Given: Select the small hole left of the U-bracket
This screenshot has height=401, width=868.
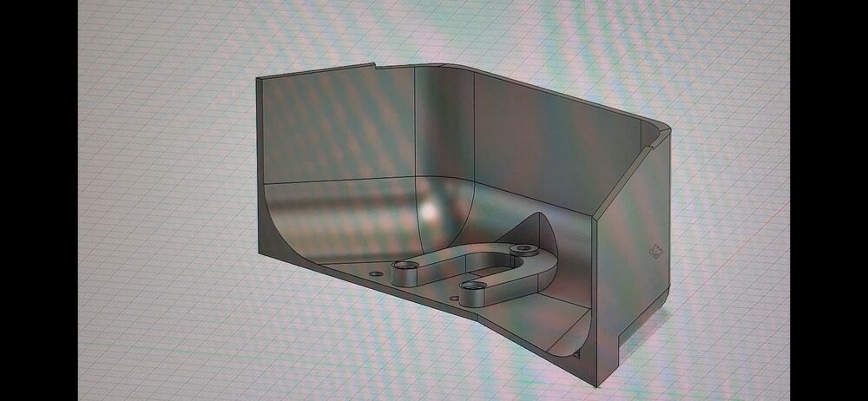Looking at the screenshot, I should (x=375, y=273).
